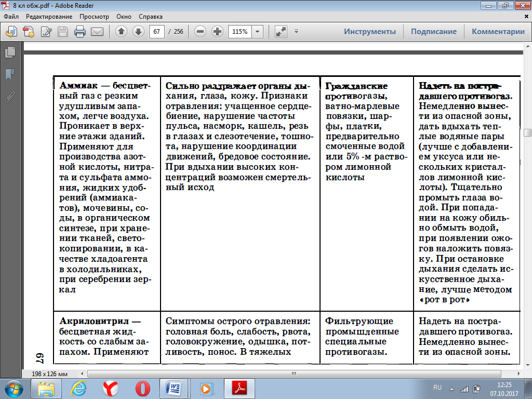Toggle the full-view read mode icon

pyautogui.click(x=281, y=32)
